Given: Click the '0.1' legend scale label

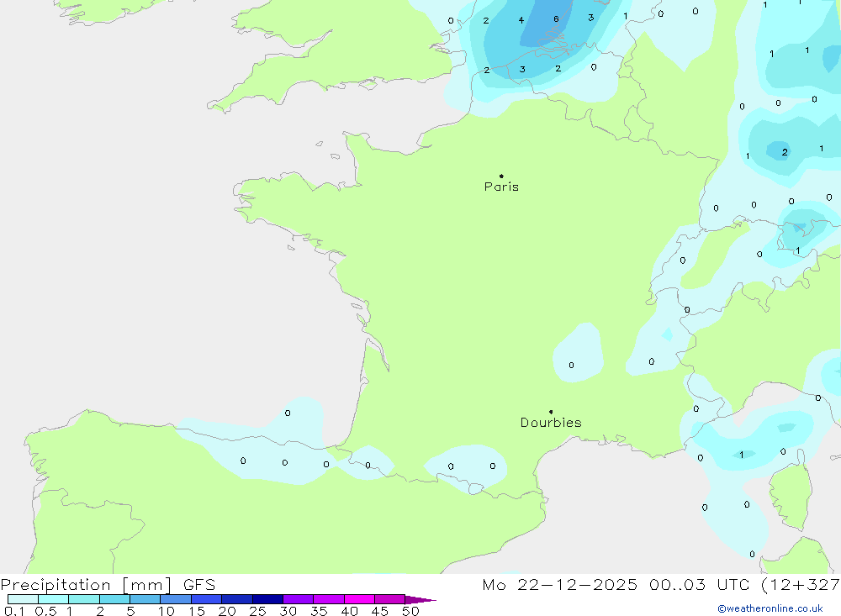Looking at the screenshot, I should click(14, 611).
